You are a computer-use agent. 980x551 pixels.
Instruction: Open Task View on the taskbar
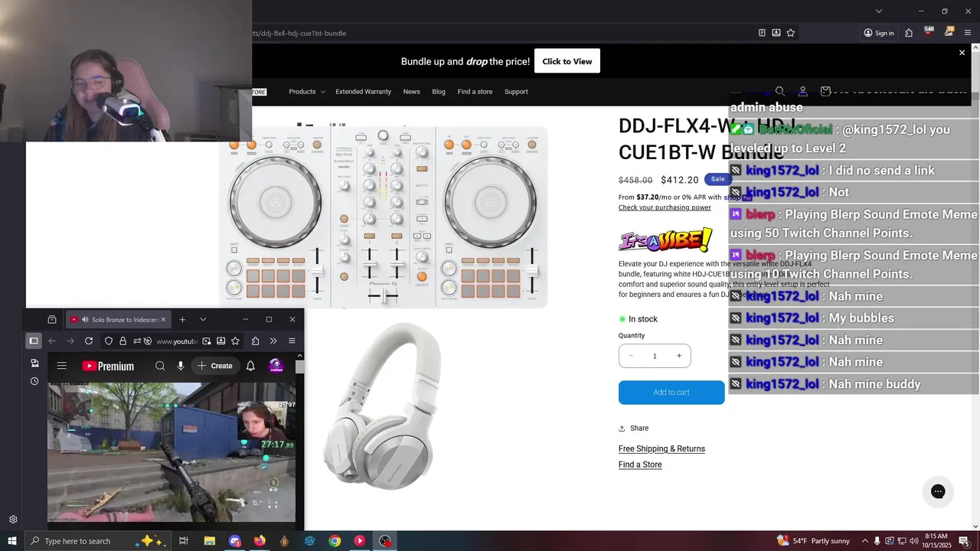pos(184,541)
